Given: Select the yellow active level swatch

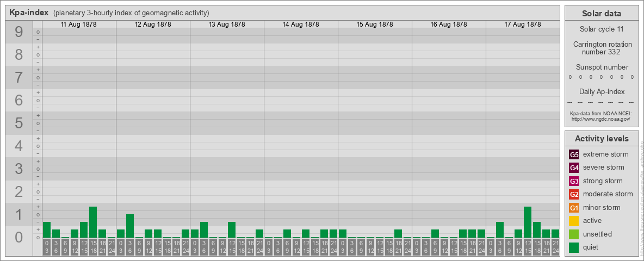Looking at the screenshot, I should (574, 221).
